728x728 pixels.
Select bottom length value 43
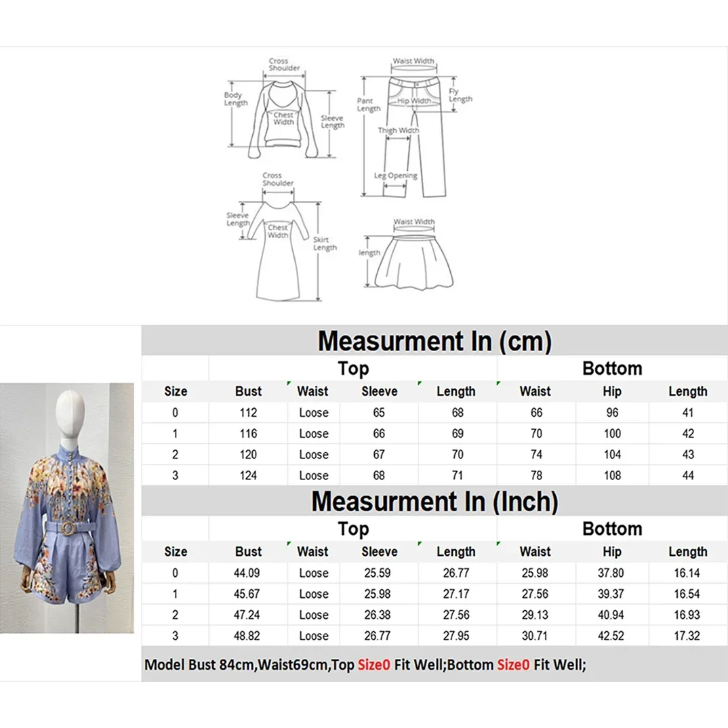688,454
